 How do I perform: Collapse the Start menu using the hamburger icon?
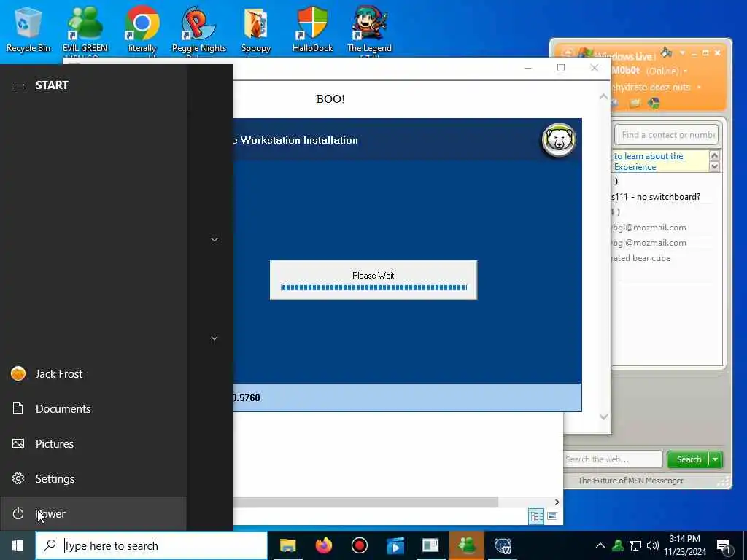point(18,85)
